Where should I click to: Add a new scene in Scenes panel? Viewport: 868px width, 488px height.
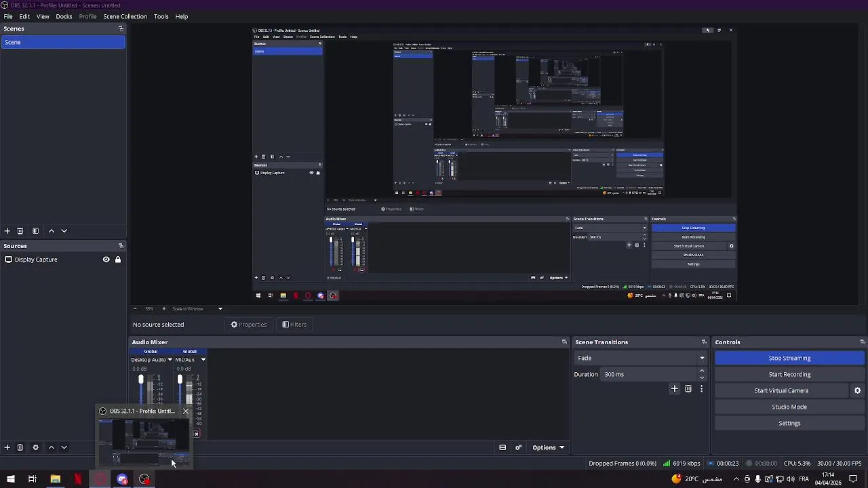tap(7, 231)
